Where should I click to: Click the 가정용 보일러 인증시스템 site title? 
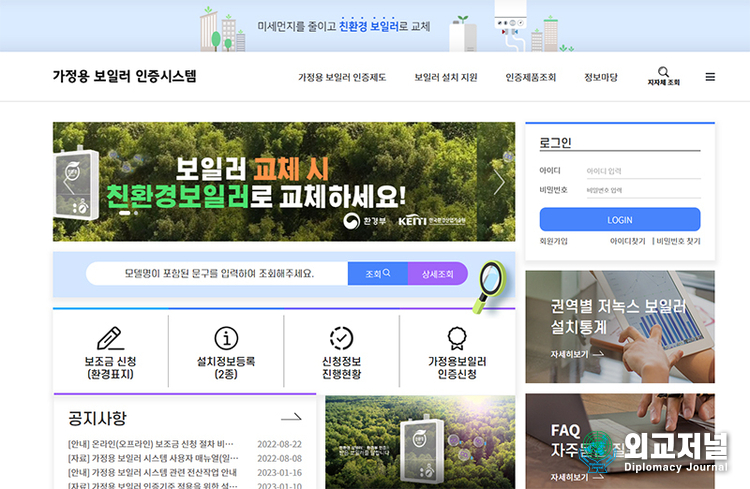tap(124, 76)
